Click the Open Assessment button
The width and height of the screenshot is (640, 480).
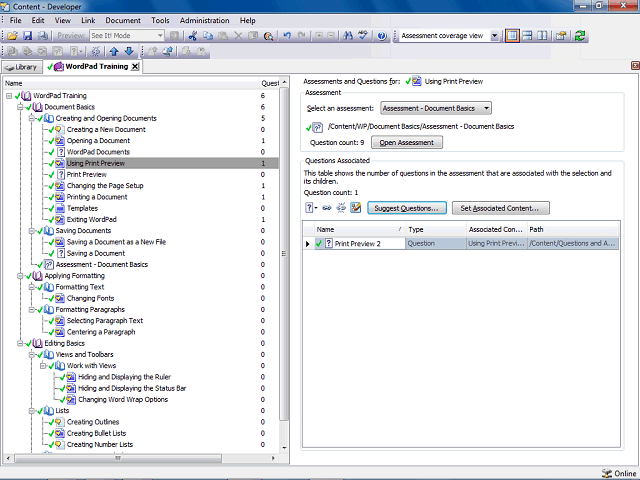pyautogui.click(x=407, y=142)
